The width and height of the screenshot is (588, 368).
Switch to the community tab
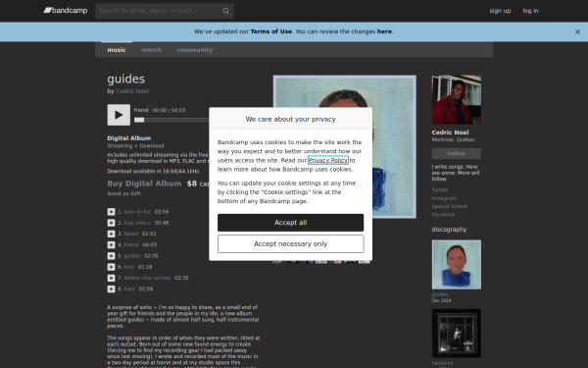(x=195, y=50)
